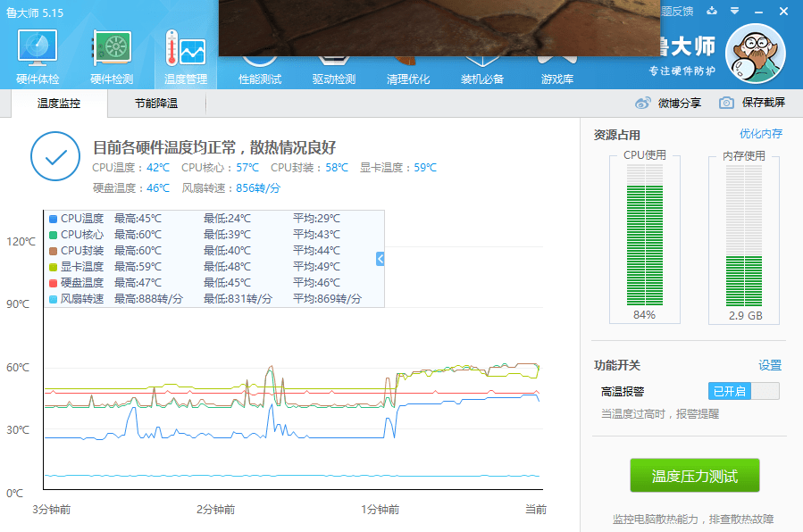
Task: Switch to the 节能降温 tab
Action: (156, 104)
